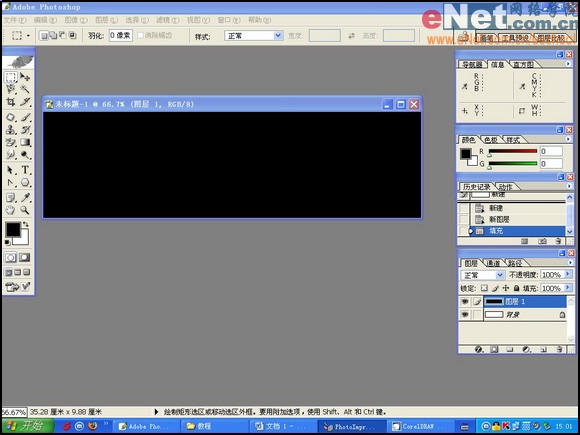Screen dimensions: 580x435
Task: Toggle visibility of the 背景 layer
Action: click(465, 315)
